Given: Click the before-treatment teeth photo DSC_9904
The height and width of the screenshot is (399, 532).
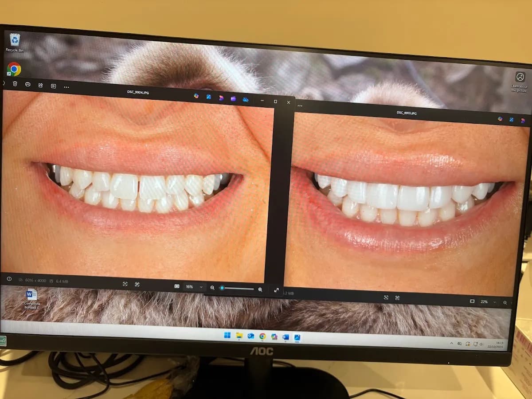Looking at the screenshot, I should (x=137, y=185).
